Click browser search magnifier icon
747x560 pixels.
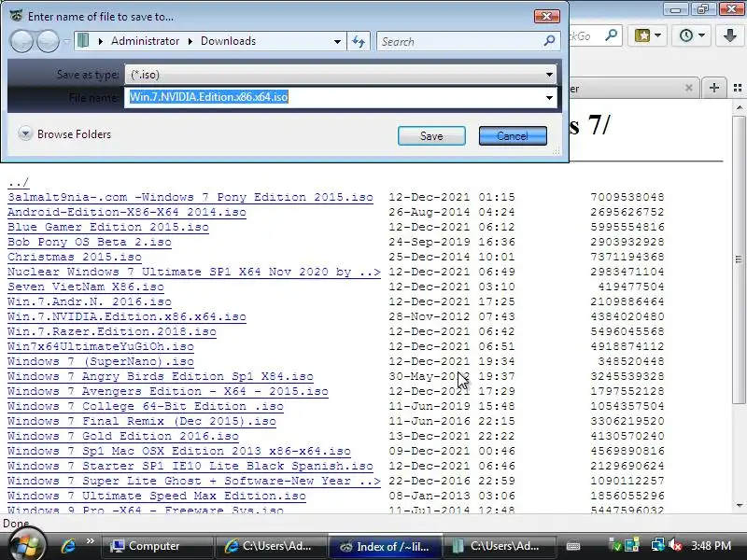tap(611, 35)
